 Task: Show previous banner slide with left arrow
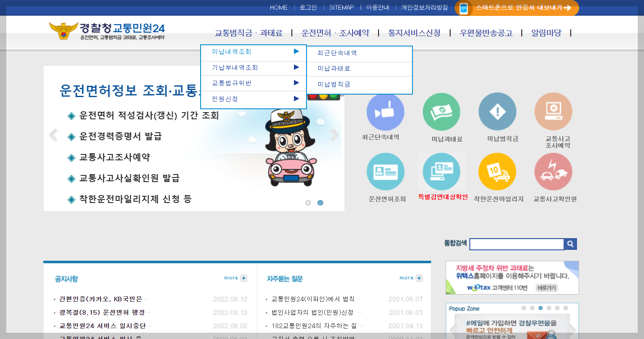53,135
